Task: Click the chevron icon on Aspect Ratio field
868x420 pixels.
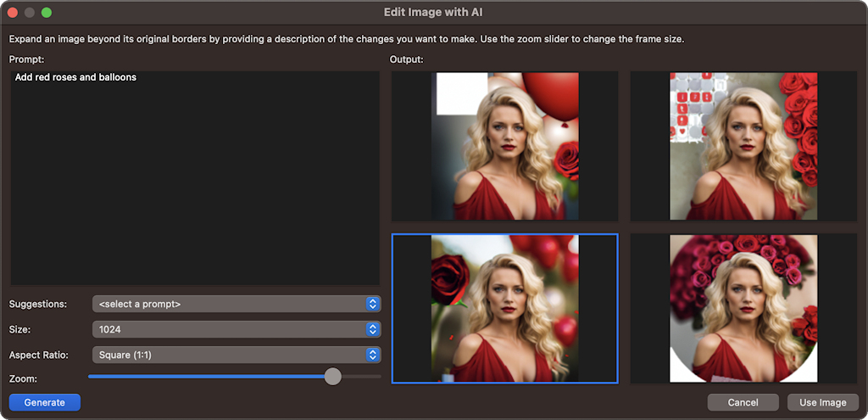Action: point(372,355)
